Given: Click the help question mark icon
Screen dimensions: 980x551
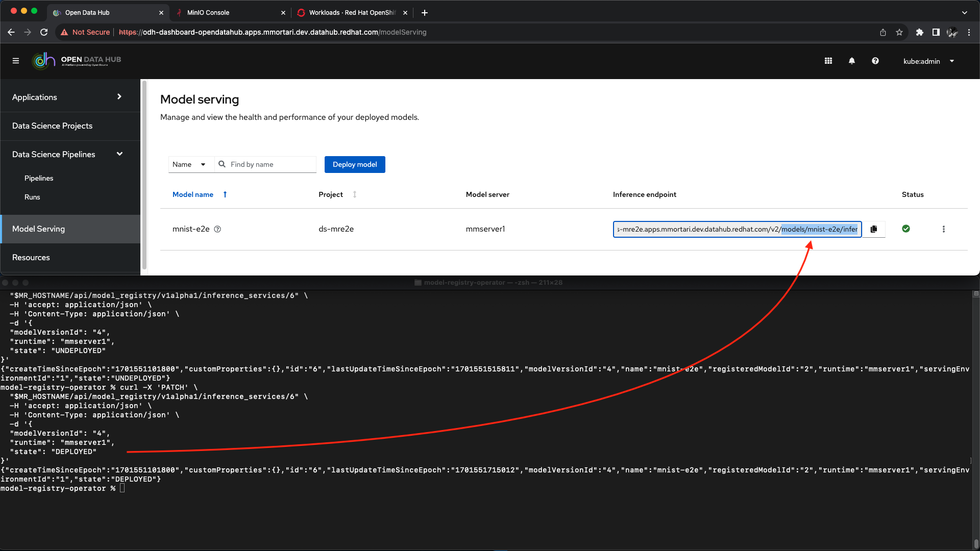Looking at the screenshot, I should point(875,61).
